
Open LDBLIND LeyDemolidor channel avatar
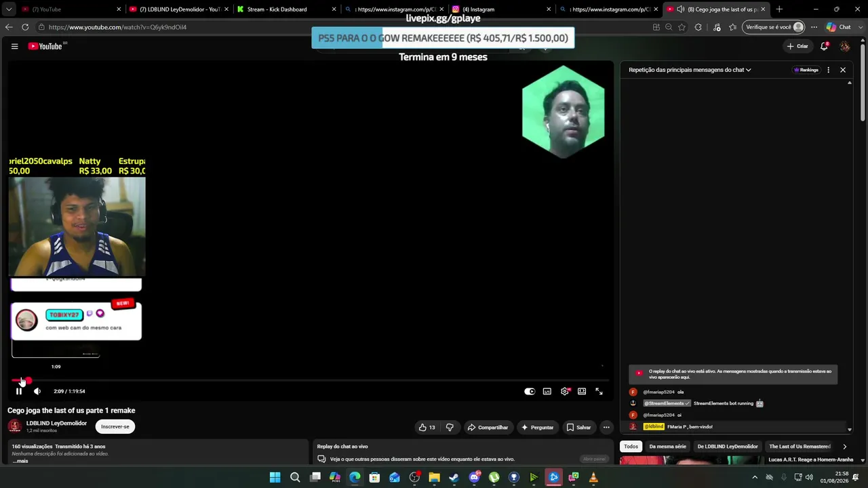point(15,426)
